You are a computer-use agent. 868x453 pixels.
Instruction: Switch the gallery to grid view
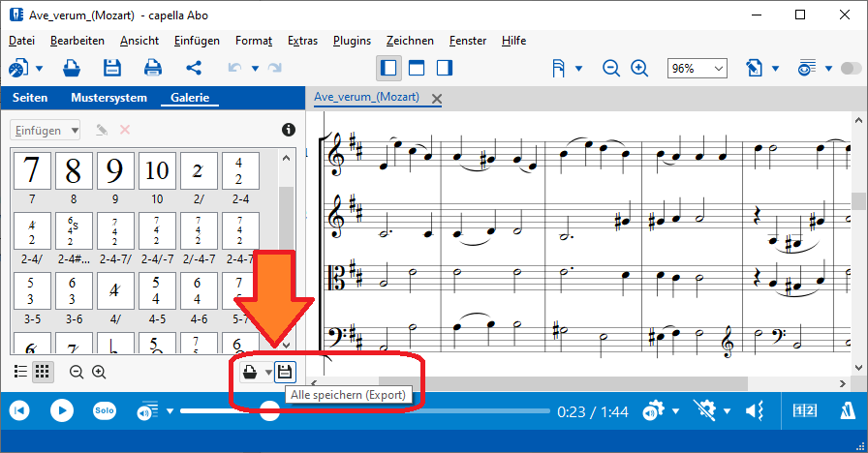point(42,371)
